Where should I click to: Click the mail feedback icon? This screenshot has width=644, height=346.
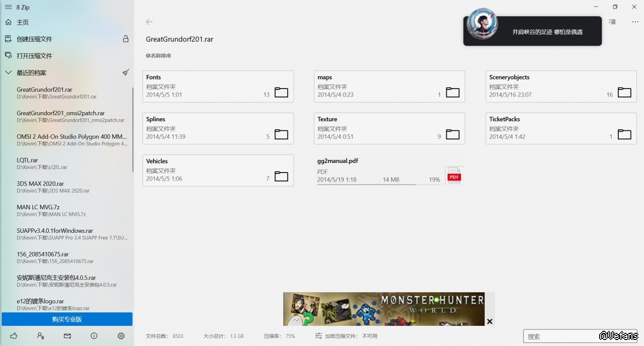(x=67, y=336)
